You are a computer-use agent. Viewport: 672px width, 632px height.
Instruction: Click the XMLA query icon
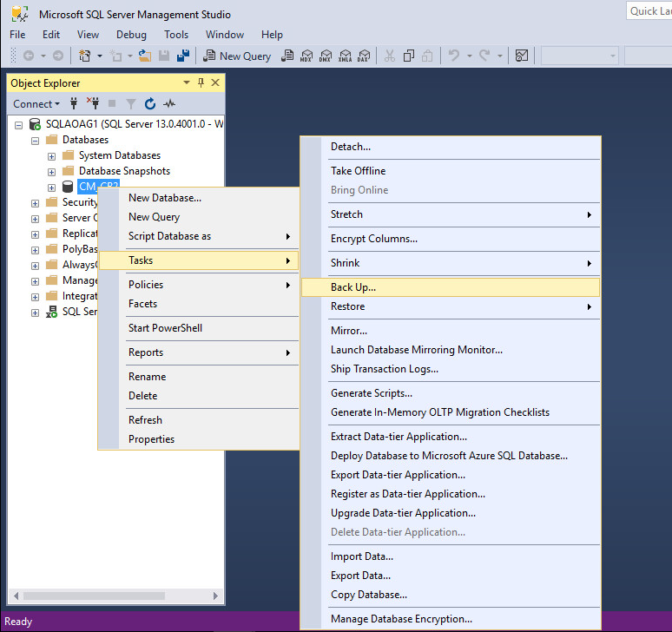(345, 56)
